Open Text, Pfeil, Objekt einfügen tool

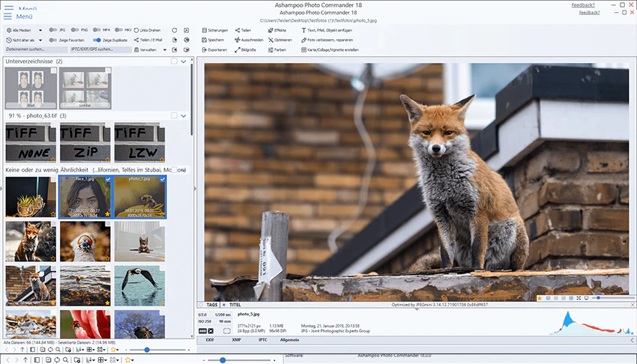(x=326, y=30)
